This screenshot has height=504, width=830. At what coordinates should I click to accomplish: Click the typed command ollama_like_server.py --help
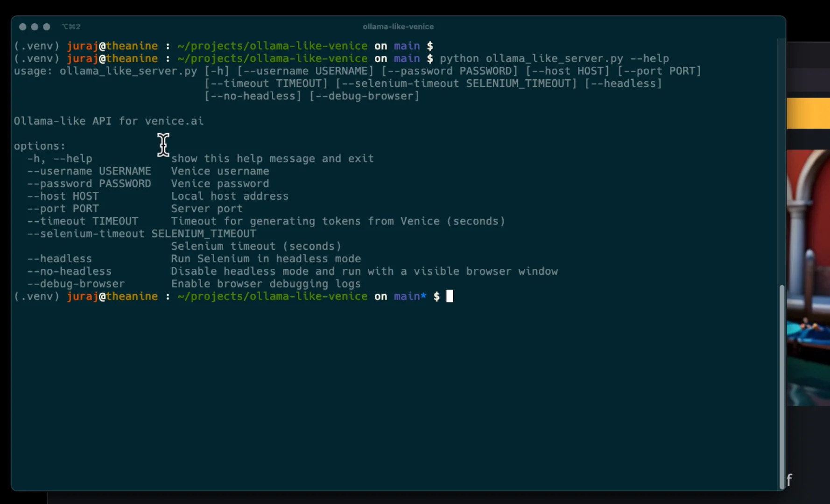[554, 59]
